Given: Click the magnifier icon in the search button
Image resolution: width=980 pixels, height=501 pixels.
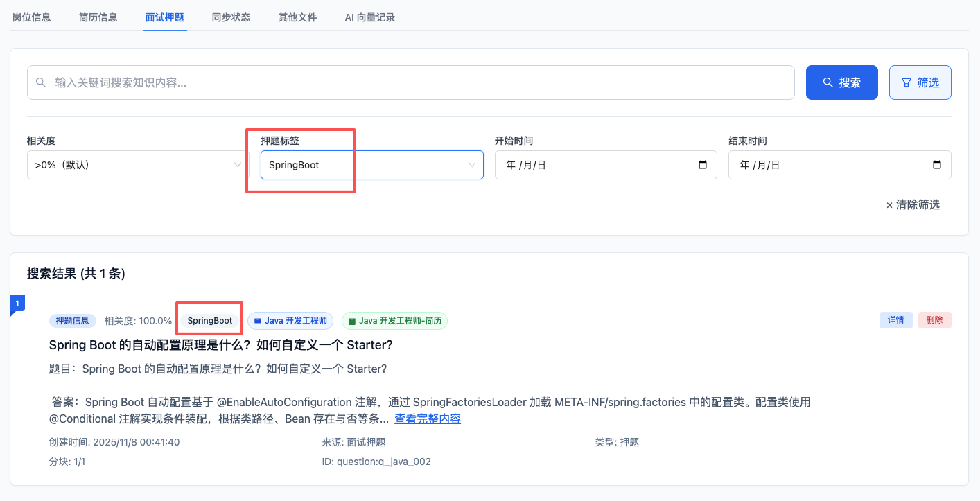Looking at the screenshot, I should point(828,82).
